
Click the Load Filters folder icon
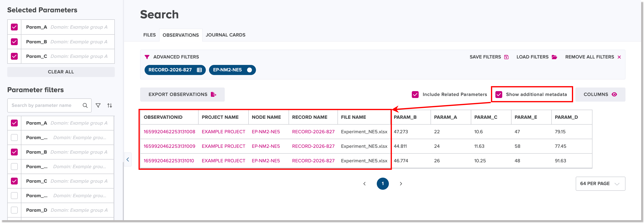tap(554, 57)
